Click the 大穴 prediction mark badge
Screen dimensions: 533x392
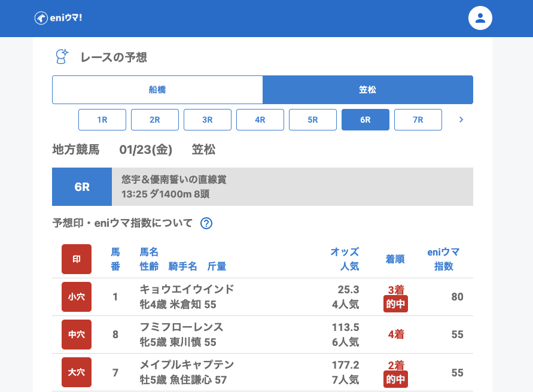(x=77, y=372)
